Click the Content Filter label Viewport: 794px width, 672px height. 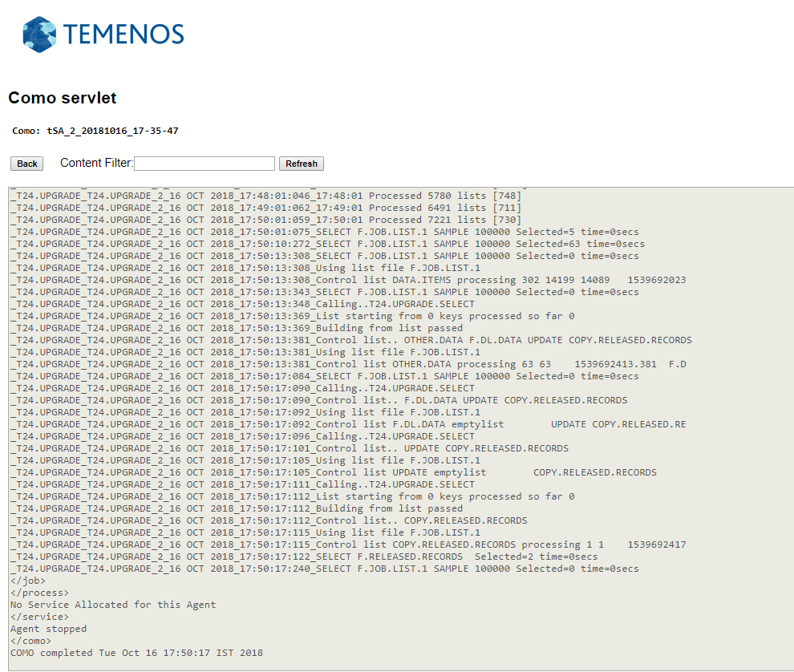[96, 163]
